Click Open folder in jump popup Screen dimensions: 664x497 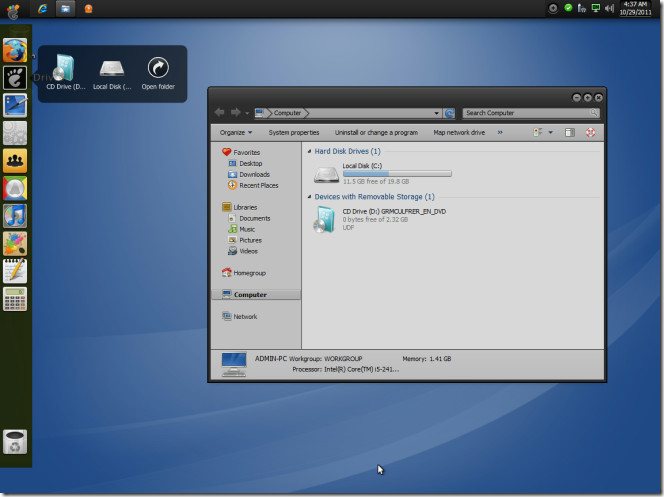tap(158, 72)
